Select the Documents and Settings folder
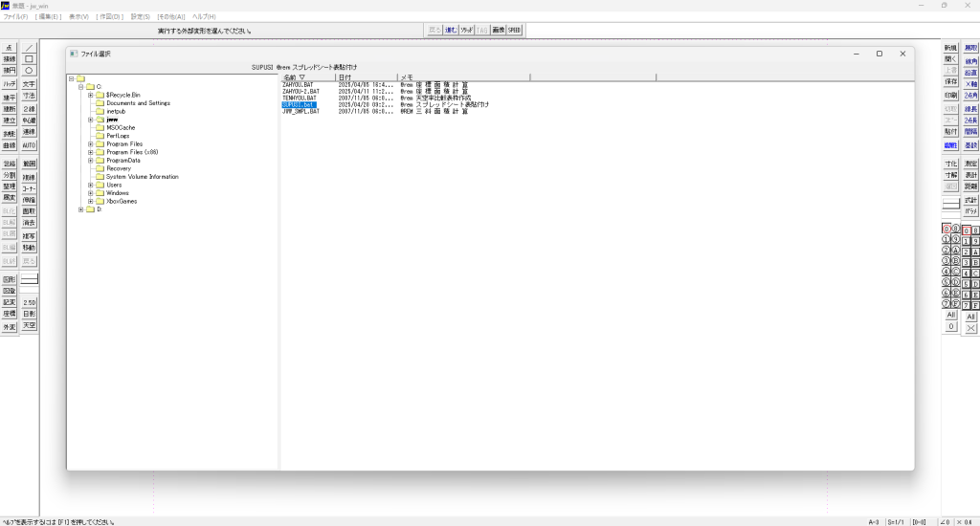The height and width of the screenshot is (526, 980). [138, 103]
